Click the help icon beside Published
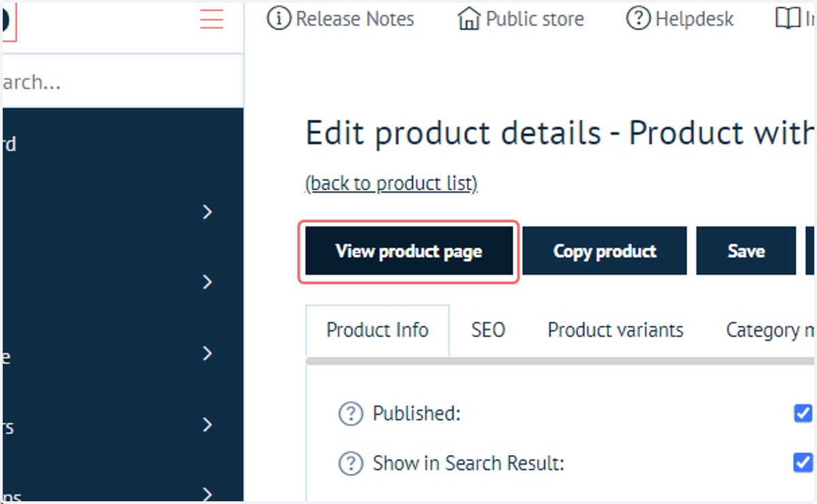 click(x=351, y=414)
